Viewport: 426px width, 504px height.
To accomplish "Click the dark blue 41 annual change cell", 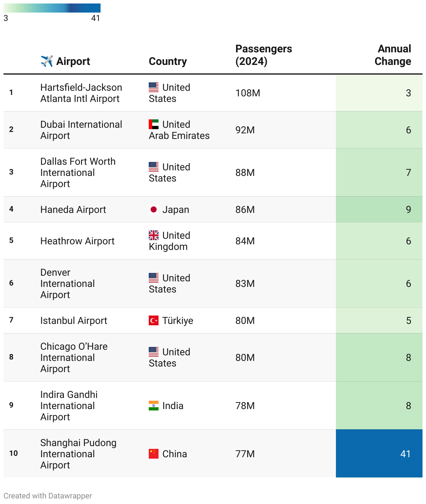I will 379,453.
